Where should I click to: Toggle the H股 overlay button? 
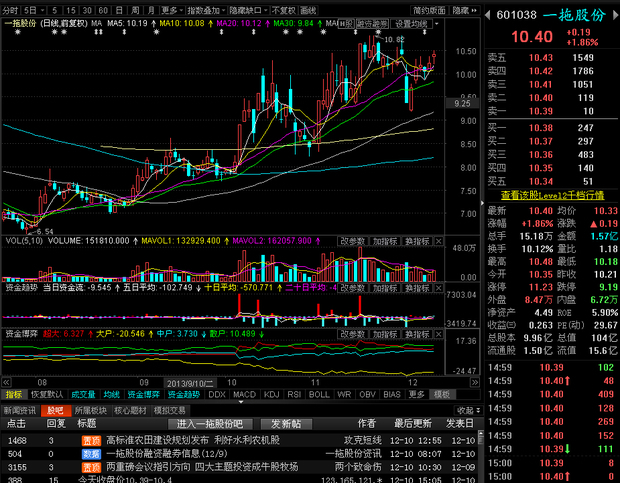point(346,24)
